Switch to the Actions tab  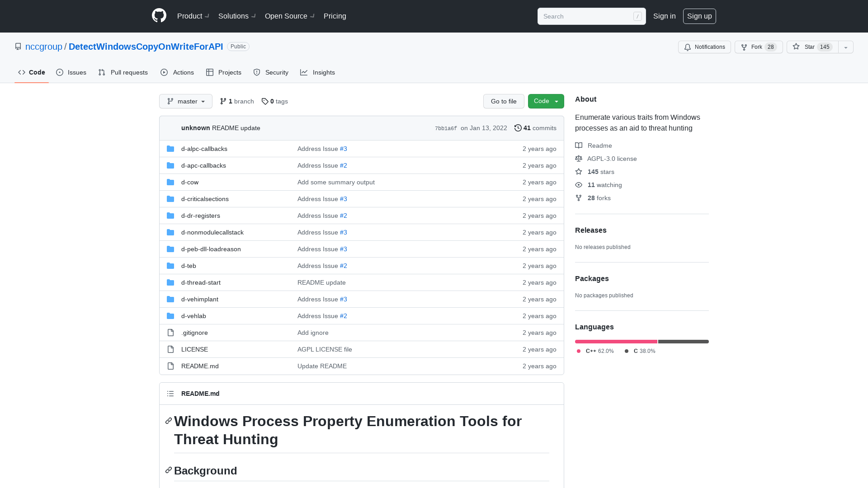pyautogui.click(x=177, y=72)
